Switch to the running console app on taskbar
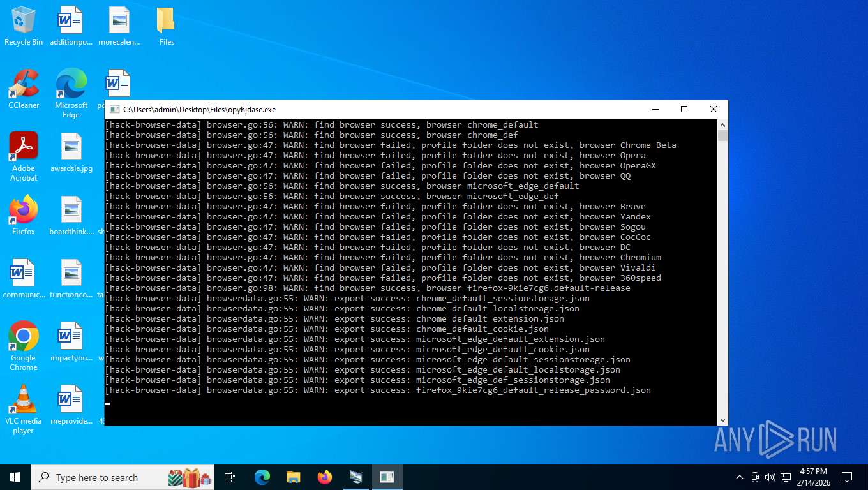This screenshot has width=868, height=490. 387,477
